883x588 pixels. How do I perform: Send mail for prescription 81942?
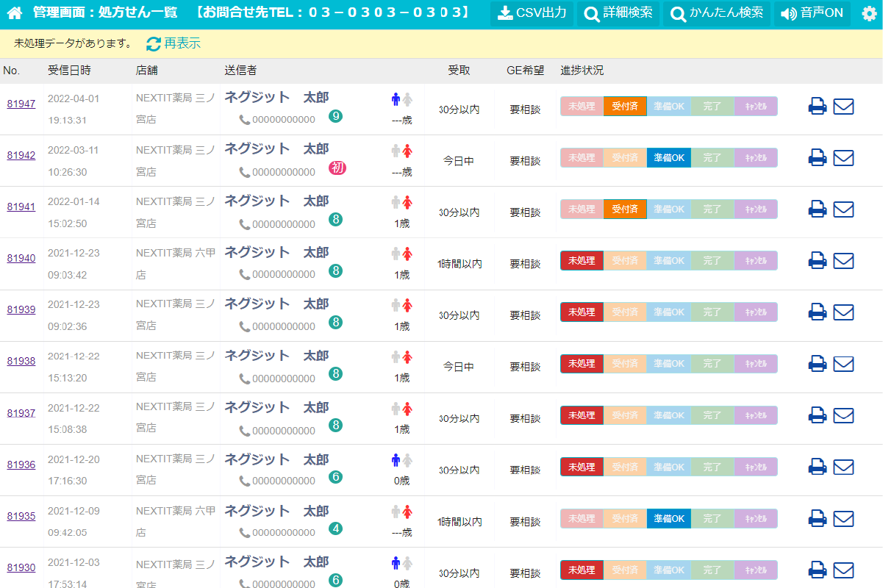pyautogui.click(x=843, y=158)
